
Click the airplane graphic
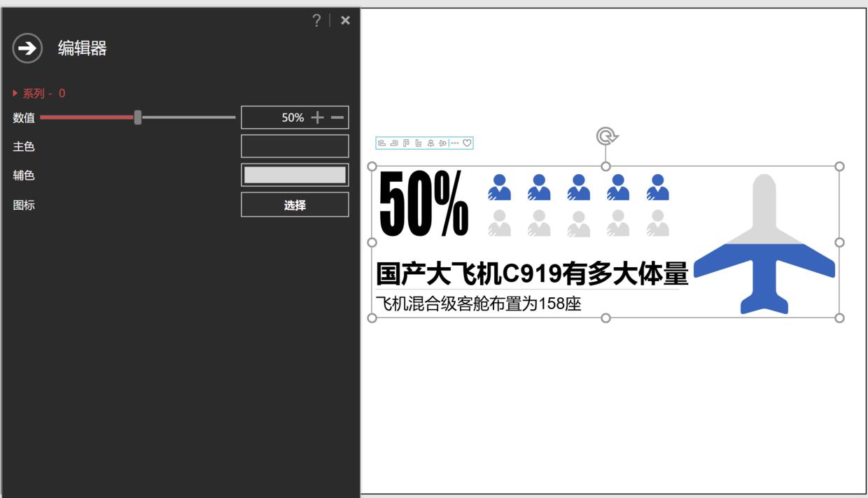[x=764, y=243]
